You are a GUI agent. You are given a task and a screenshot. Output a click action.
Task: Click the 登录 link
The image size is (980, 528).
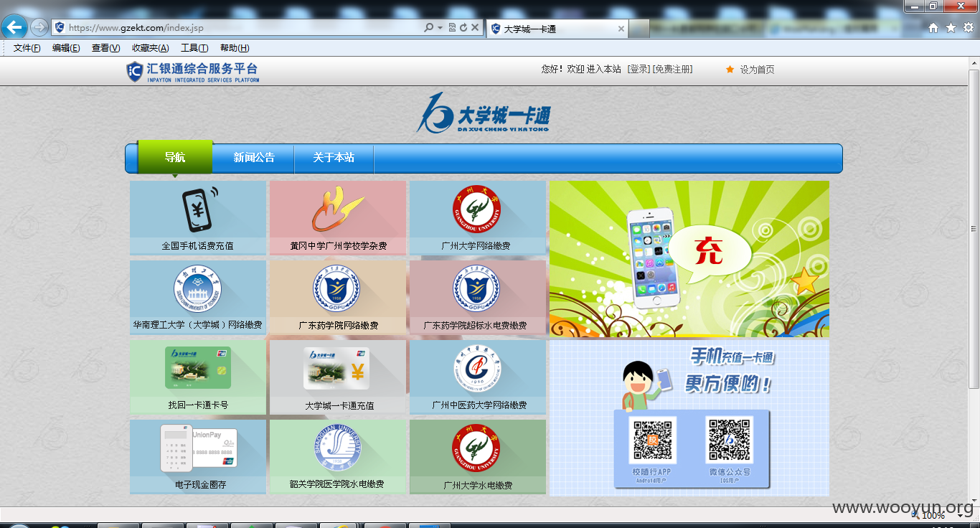click(x=639, y=70)
